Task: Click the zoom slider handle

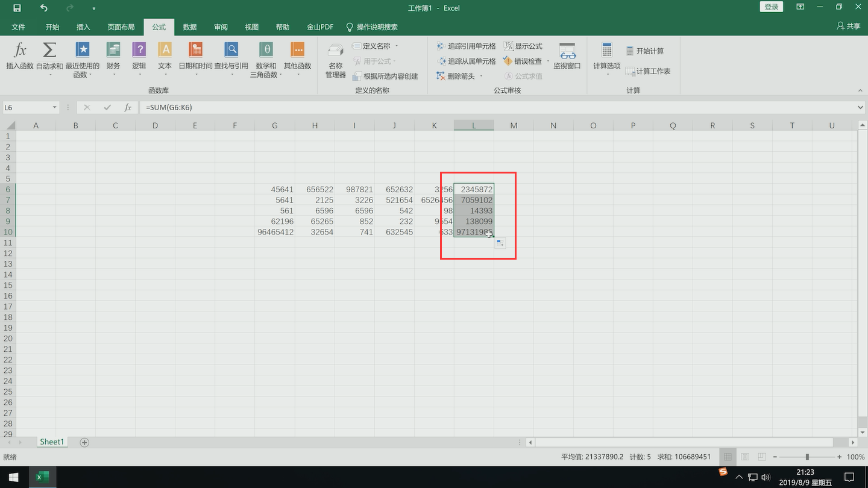Action: [807, 457]
